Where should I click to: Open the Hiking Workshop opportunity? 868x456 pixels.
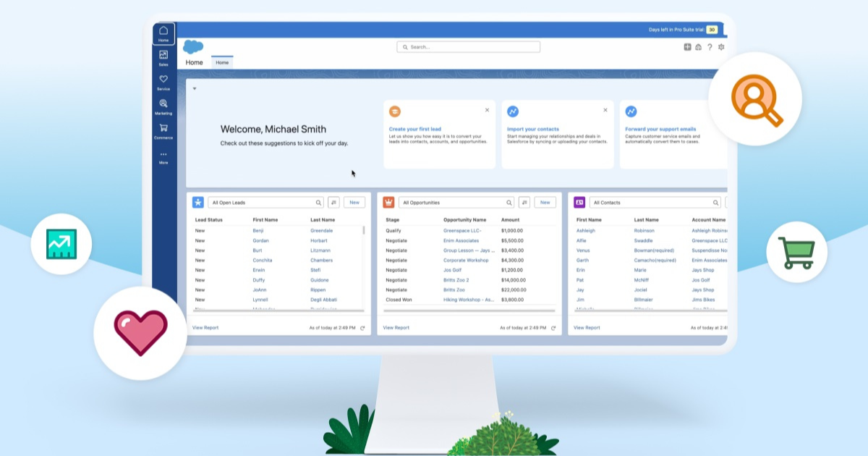coord(469,300)
